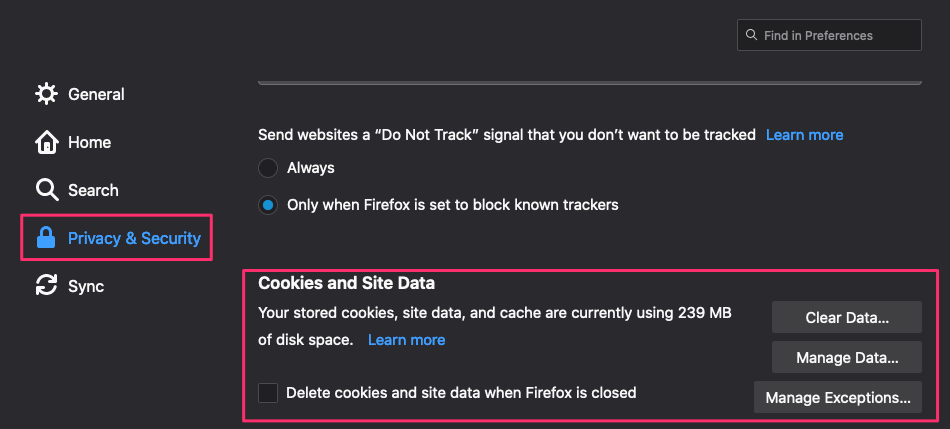Open the General preferences category label
Image resolution: width=950 pixels, height=429 pixels.
tap(96, 94)
